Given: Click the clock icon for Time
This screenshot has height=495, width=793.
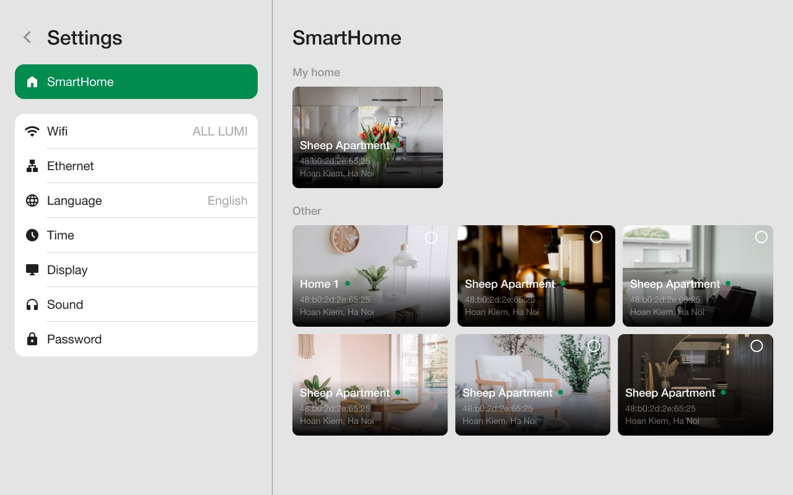Looking at the screenshot, I should pos(32,235).
